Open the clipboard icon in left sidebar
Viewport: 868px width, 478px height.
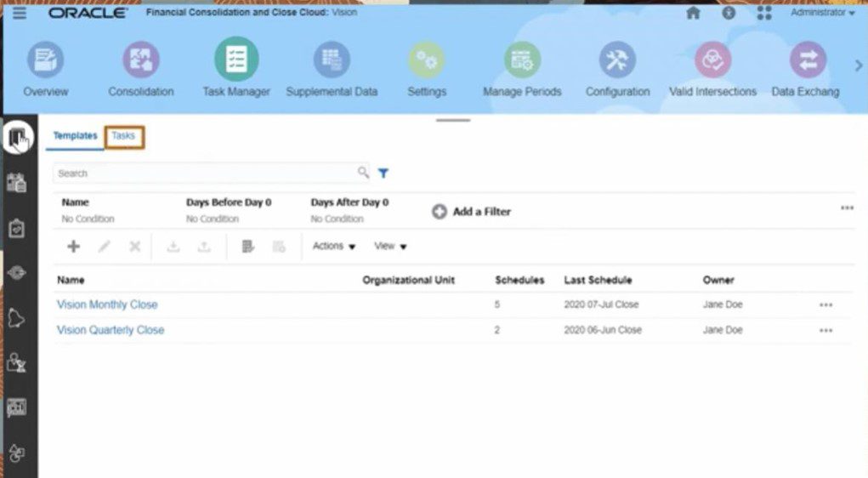click(17, 228)
